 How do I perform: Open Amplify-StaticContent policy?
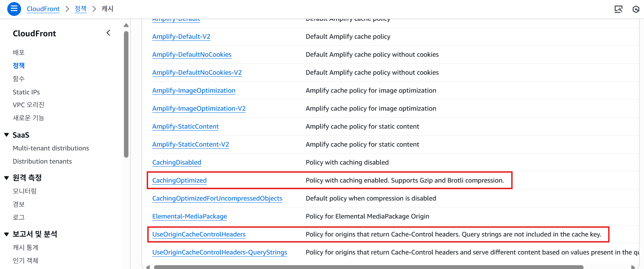[x=185, y=126]
